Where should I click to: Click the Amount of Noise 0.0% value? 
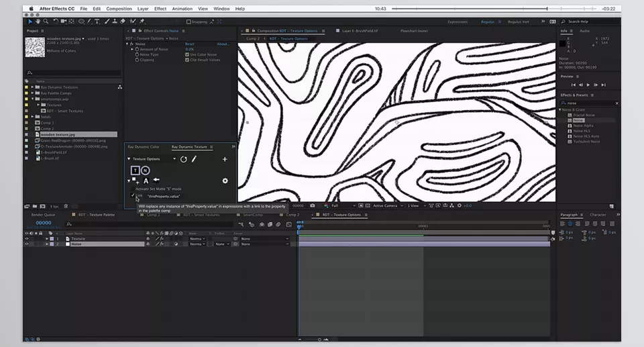click(189, 50)
